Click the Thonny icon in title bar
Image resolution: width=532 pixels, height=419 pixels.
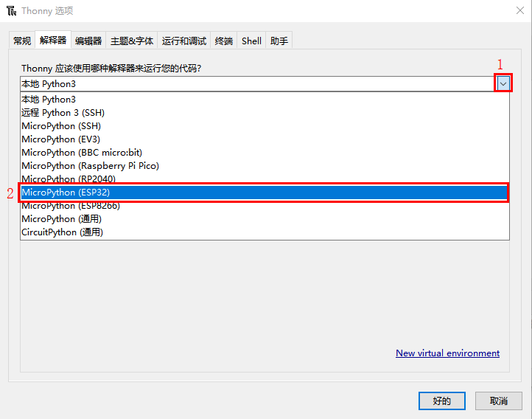pos(11,11)
